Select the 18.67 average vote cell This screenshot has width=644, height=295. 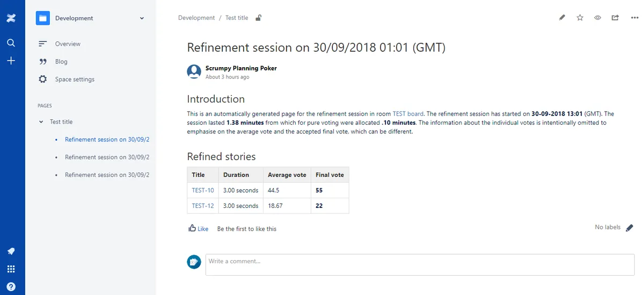click(287, 206)
